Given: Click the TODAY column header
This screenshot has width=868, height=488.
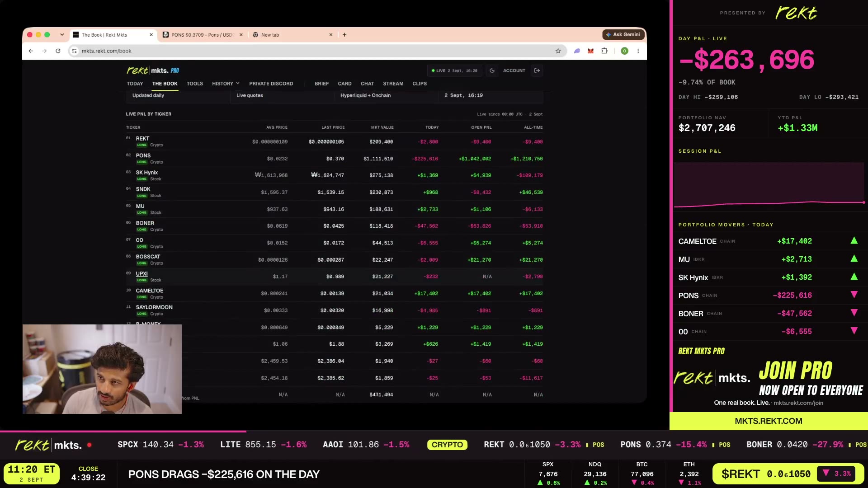Looking at the screenshot, I should pyautogui.click(x=432, y=127).
